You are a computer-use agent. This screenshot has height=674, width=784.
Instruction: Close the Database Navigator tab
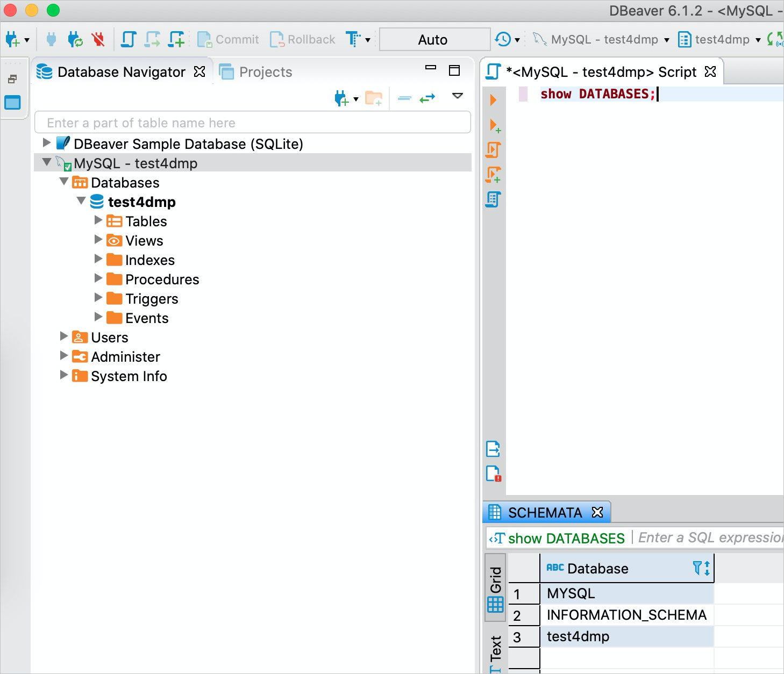coord(199,71)
